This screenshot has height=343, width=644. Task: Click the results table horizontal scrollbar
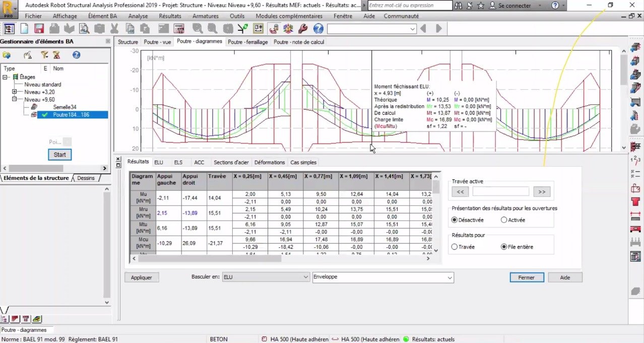[x=281, y=258]
